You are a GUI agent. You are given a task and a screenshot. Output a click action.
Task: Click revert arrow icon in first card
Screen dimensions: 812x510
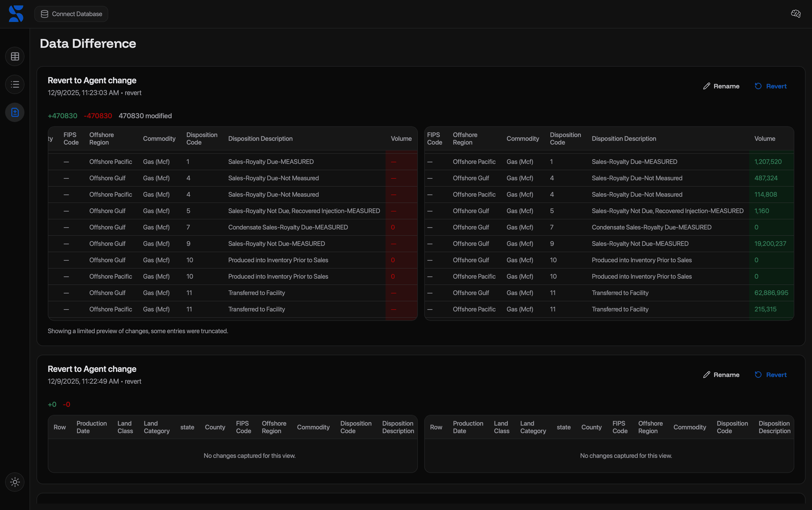(758, 86)
